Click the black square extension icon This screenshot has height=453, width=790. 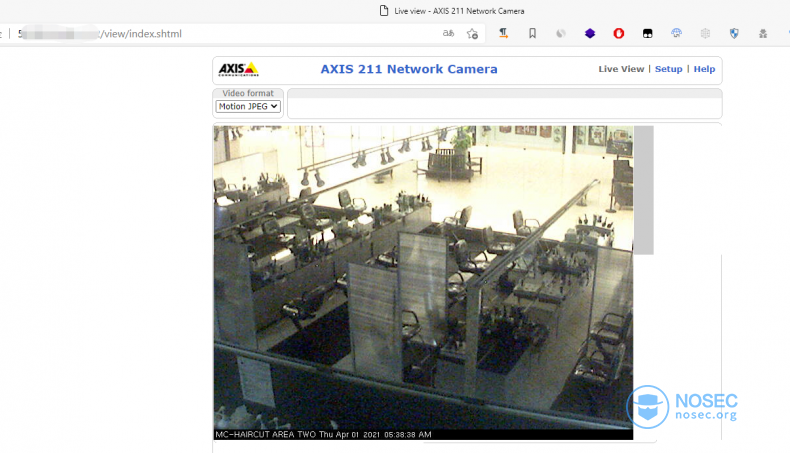647,34
